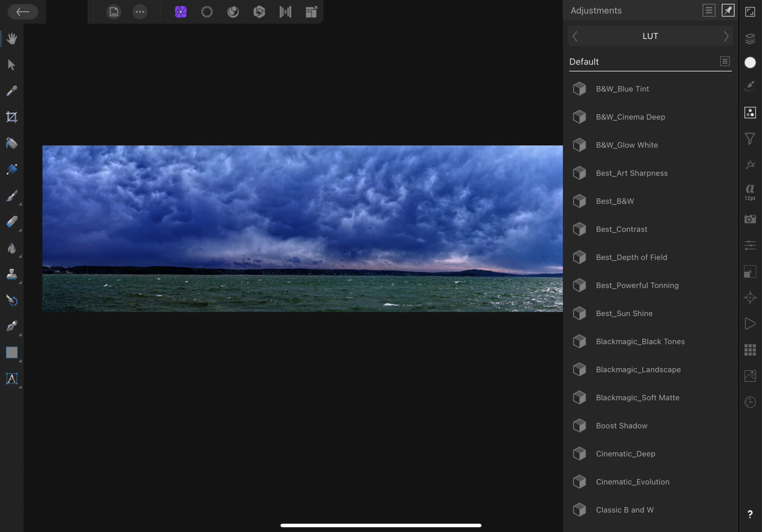This screenshot has height=532, width=762.
Task: Open the History studio clock icon
Action: 750,402
